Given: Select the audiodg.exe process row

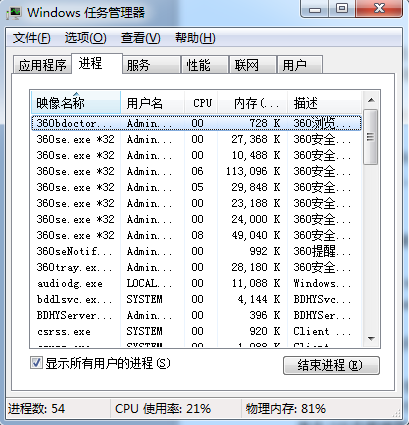Looking at the screenshot, I should (x=196, y=283).
